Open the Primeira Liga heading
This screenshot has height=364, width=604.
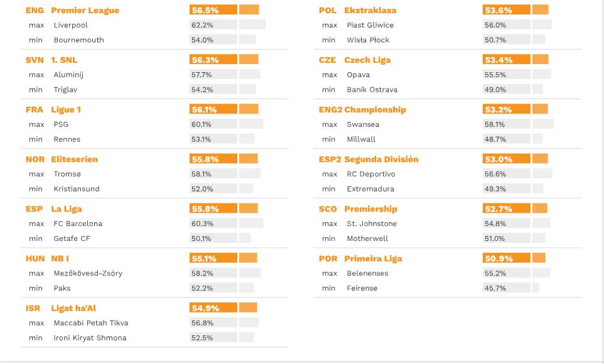373,259
